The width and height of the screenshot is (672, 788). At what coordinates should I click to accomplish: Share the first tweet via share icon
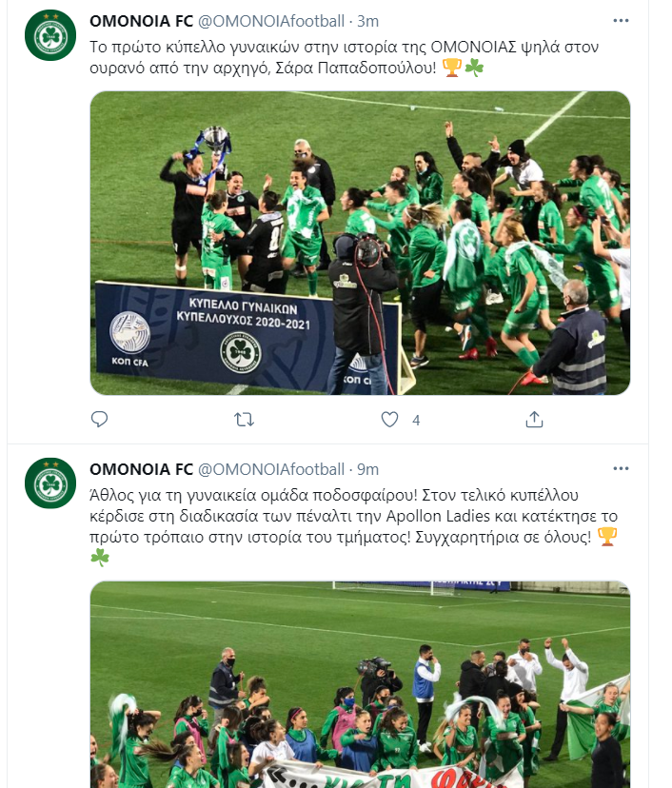(534, 419)
